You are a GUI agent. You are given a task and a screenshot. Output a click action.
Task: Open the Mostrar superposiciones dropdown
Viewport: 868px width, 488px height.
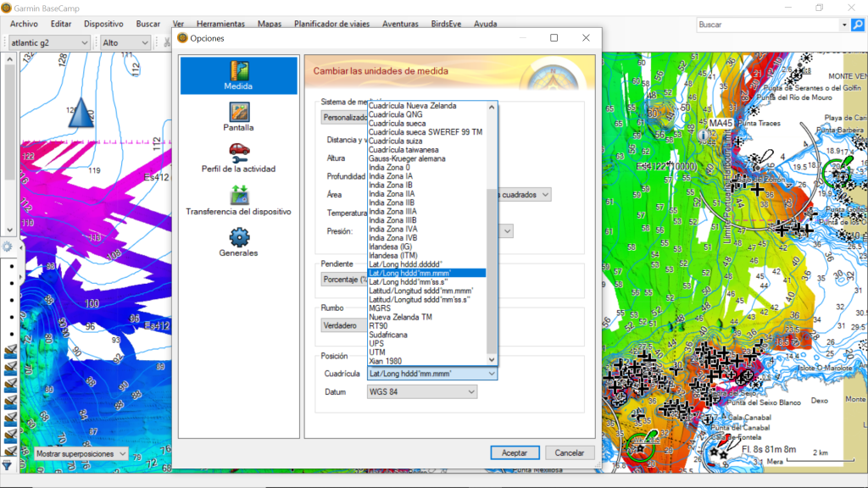click(81, 454)
